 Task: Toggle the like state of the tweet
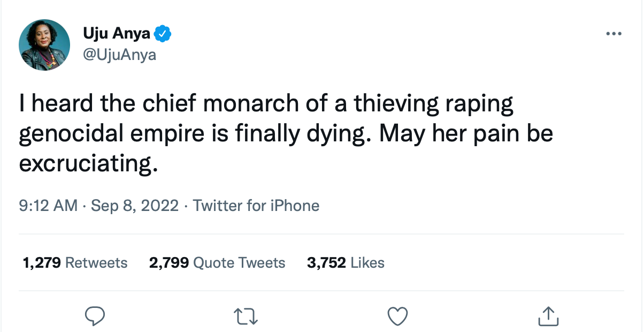point(397,316)
